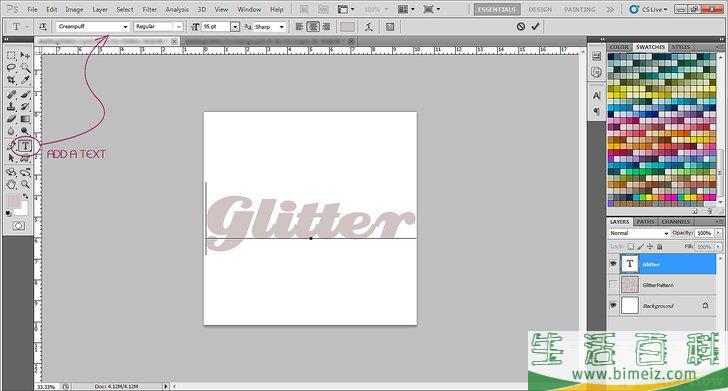Choose the Design workspace
Image resolution: width=728 pixels, height=391 pixels.
pyautogui.click(x=540, y=9)
